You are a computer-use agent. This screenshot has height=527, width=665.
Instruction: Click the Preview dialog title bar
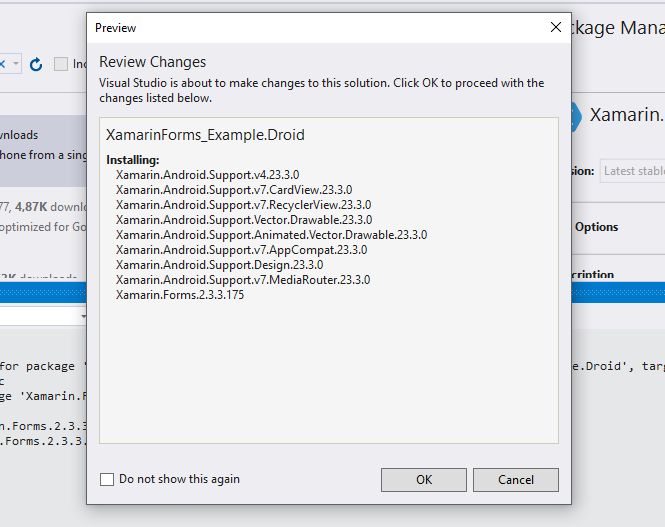click(318, 28)
